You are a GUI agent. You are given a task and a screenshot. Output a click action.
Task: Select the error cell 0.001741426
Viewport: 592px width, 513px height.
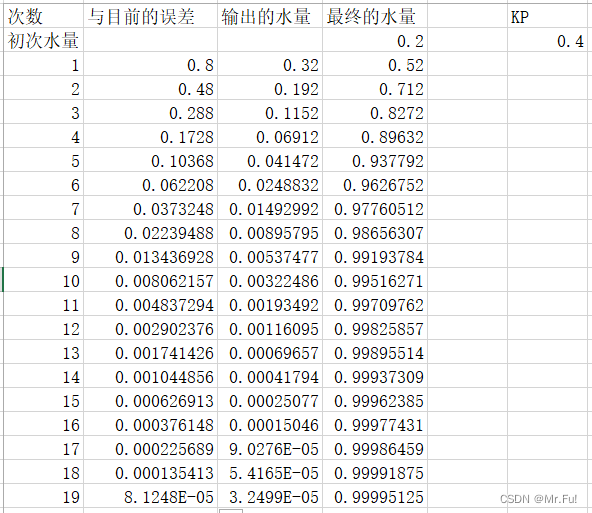coord(150,352)
